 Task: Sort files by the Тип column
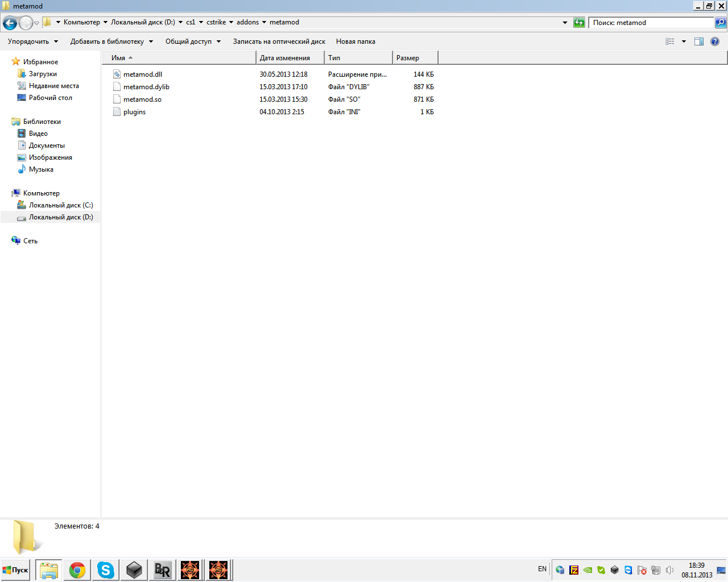tap(358, 58)
